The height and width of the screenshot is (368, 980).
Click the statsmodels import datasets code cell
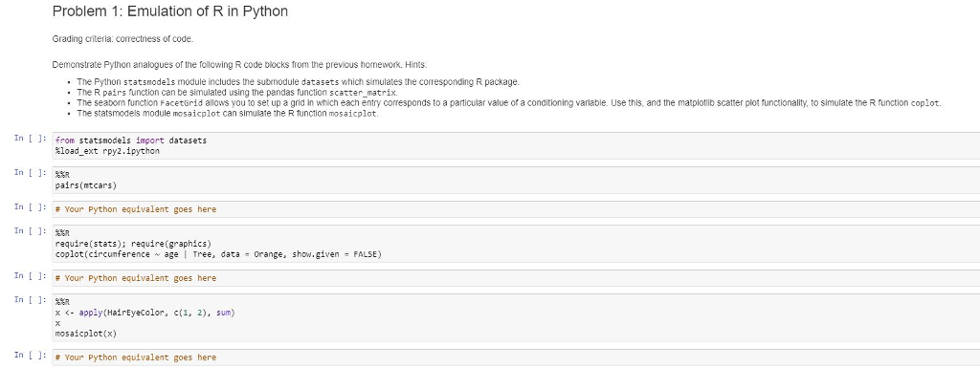[516, 146]
